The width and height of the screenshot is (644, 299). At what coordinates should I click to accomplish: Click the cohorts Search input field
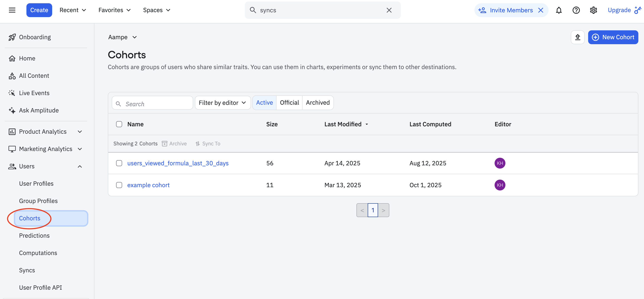click(x=157, y=104)
